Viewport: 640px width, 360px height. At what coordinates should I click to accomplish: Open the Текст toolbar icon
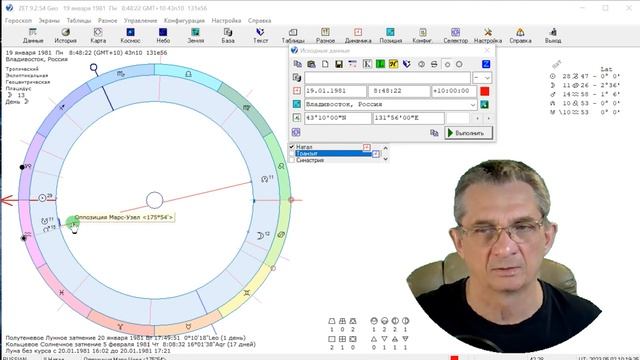pos(260,36)
